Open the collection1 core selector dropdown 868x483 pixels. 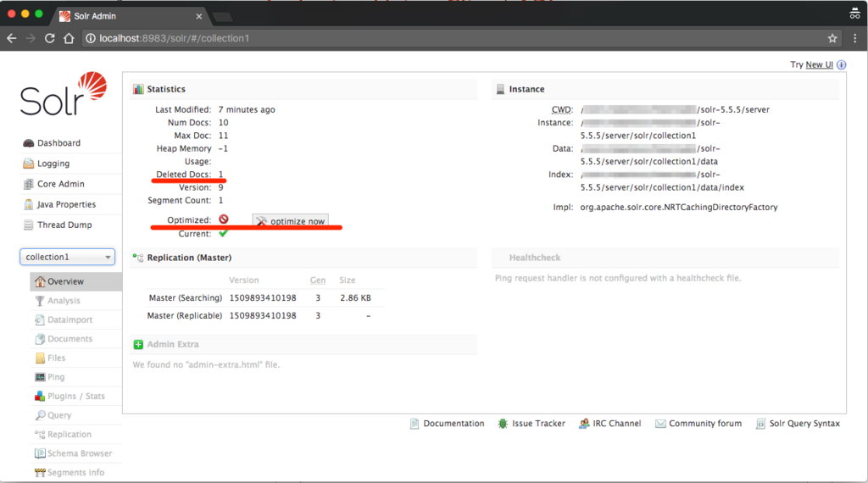[68, 257]
